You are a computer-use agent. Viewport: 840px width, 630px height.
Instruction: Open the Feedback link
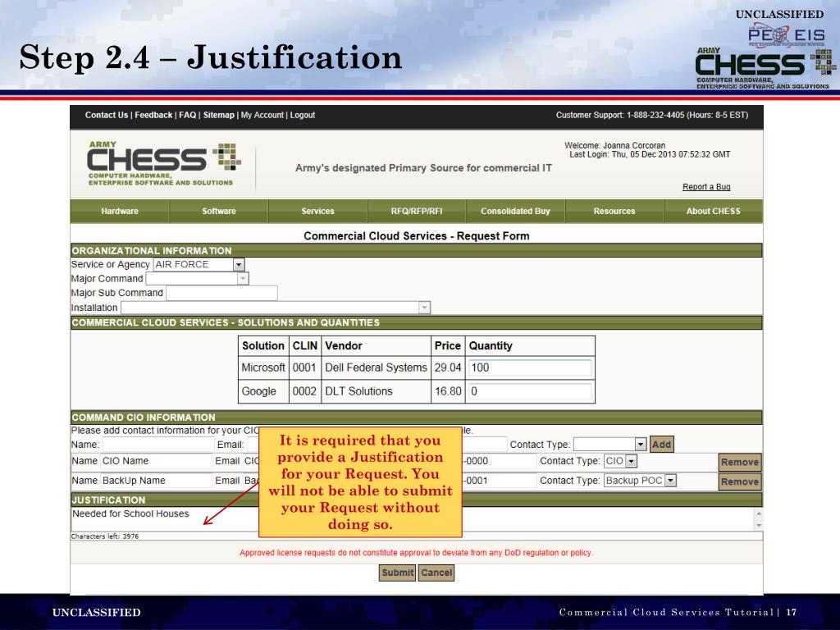[x=153, y=115]
